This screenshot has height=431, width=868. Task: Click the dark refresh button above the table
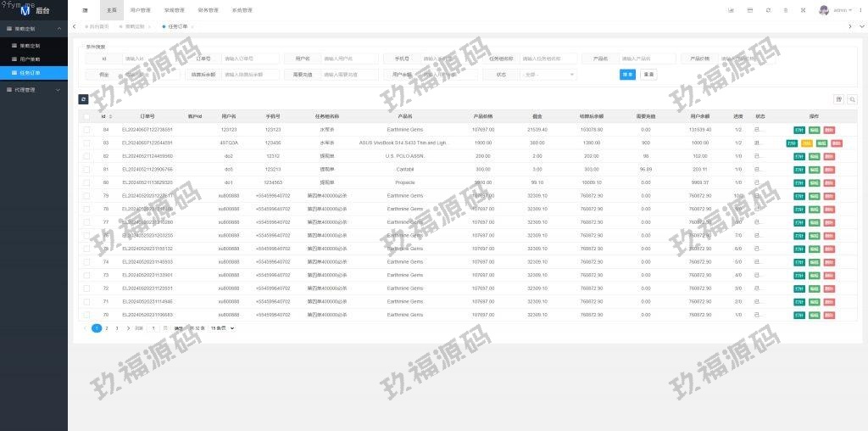(84, 99)
